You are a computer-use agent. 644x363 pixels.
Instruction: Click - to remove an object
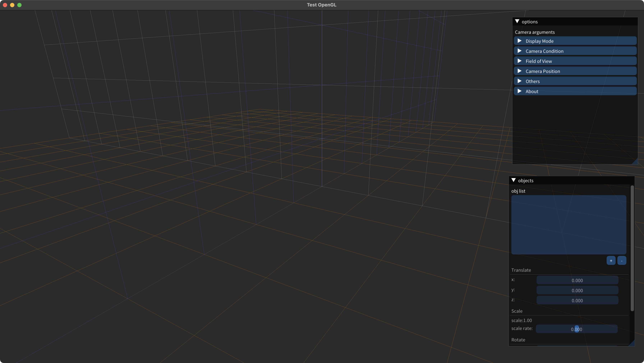622,260
